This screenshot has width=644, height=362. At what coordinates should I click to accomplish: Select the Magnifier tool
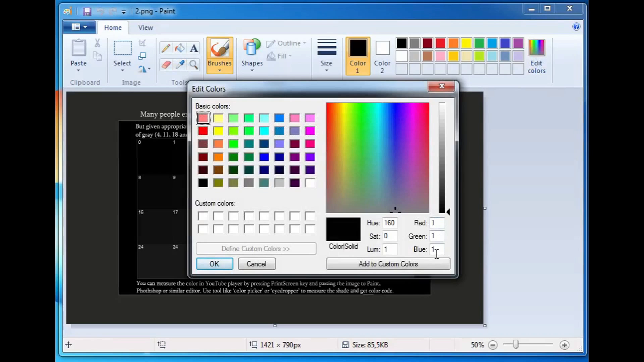click(194, 64)
